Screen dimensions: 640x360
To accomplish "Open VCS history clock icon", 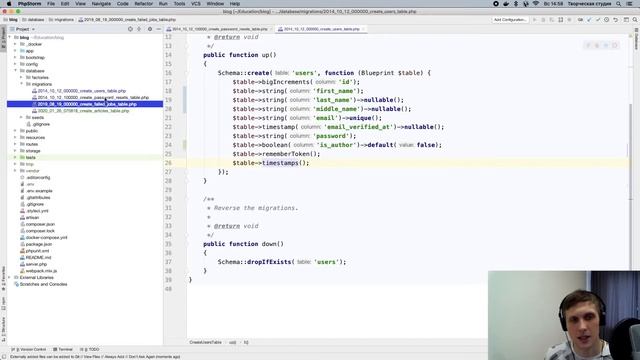I will click(x=607, y=20).
